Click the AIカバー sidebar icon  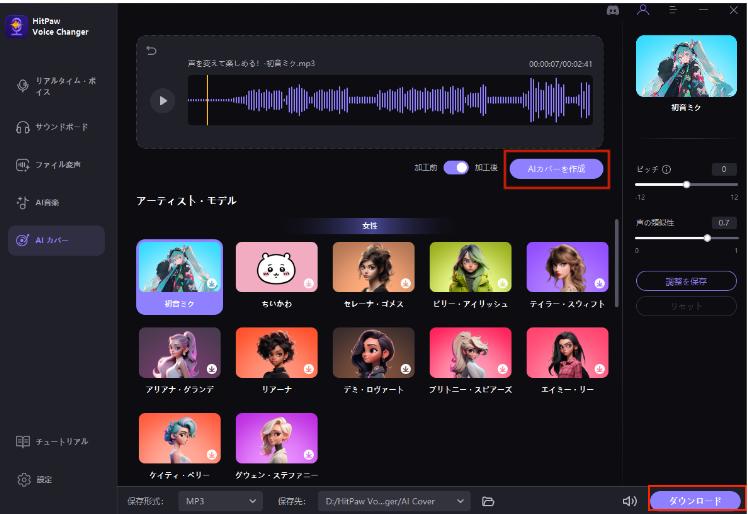[x=22, y=240]
